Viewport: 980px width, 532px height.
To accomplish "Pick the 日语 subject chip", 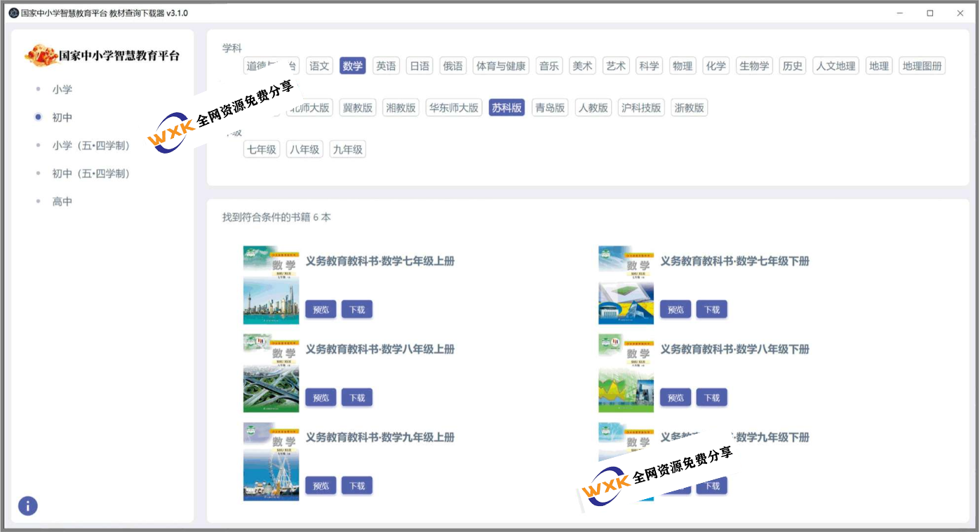I will coord(419,66).
